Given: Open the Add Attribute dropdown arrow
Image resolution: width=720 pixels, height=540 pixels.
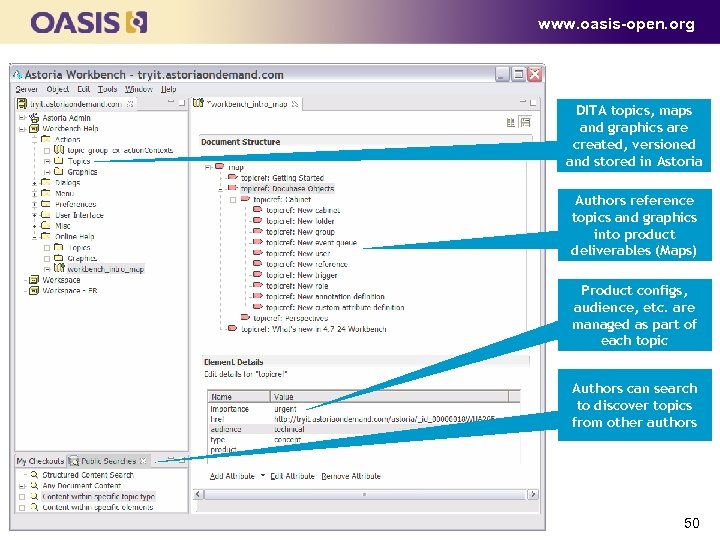Looking at the screenshot, I should [263, 475].
